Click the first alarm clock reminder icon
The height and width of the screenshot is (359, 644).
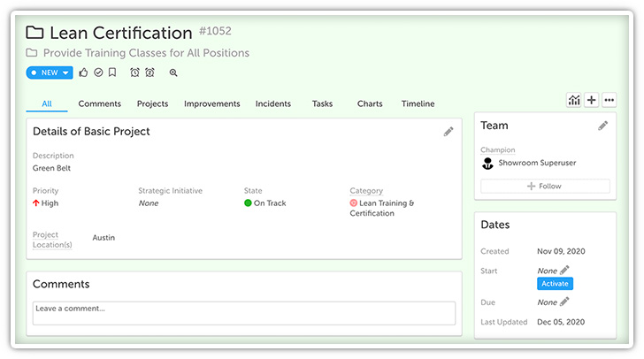134,73
